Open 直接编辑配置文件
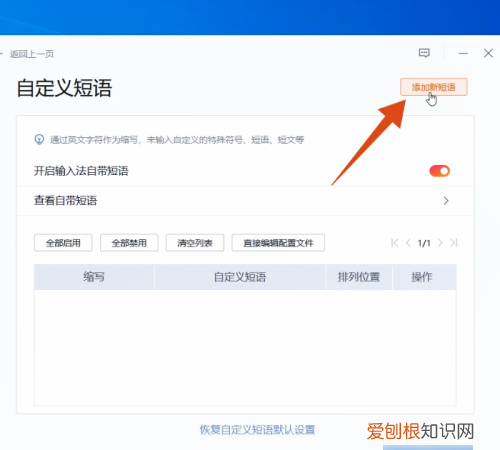 278,243
